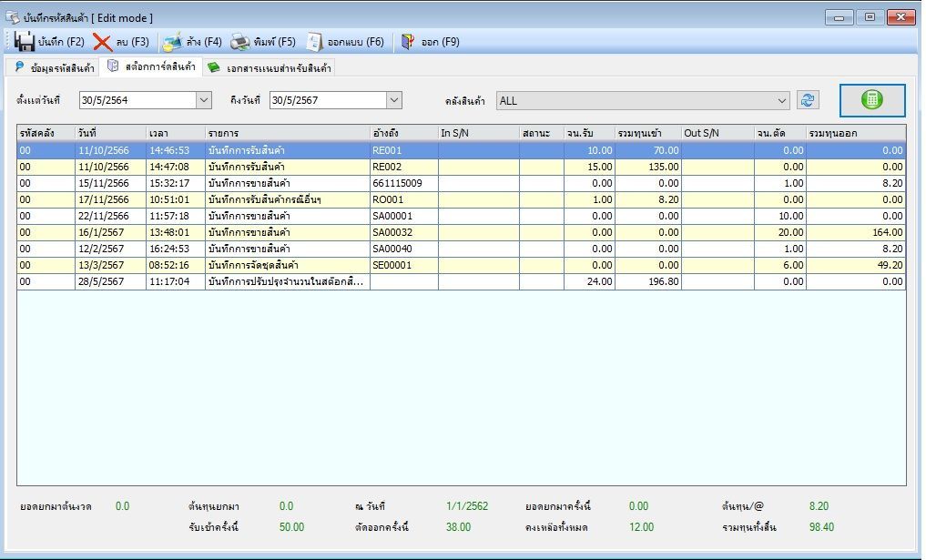Click the reference column header
The width and height of the screenshot is (926, 560).
click(404, 134)
